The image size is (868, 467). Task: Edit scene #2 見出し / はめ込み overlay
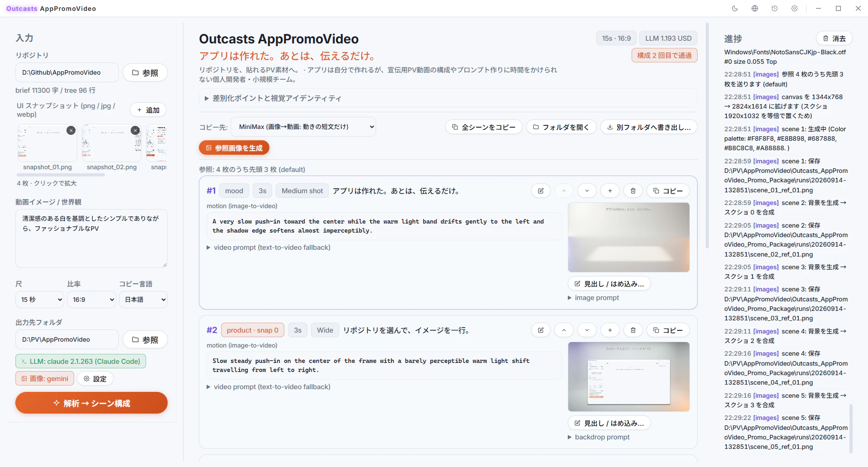609,423
